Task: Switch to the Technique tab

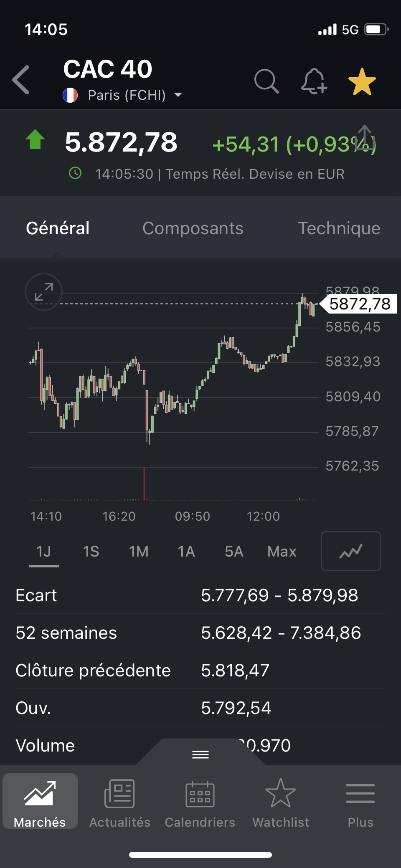Action: [339, 228]
